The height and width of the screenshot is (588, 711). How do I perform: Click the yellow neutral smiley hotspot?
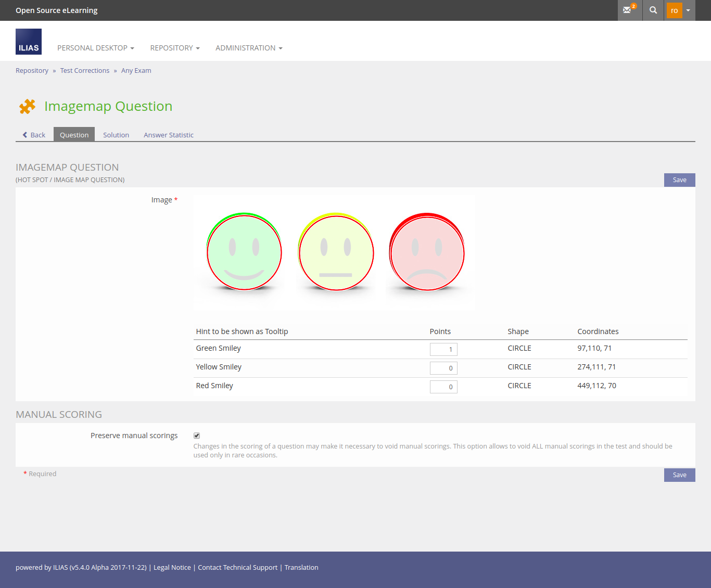336,252
